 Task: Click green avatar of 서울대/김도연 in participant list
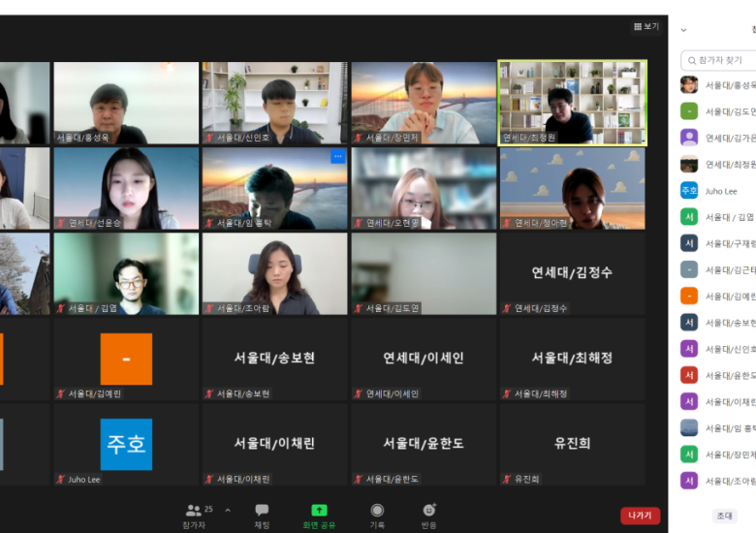(689, 111)
